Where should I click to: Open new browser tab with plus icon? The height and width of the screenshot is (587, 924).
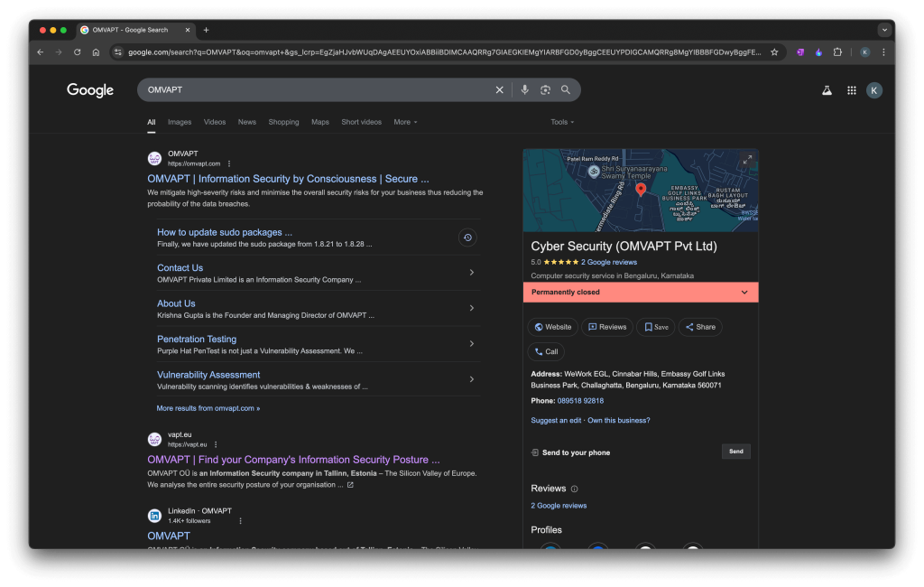pos(207,30)
